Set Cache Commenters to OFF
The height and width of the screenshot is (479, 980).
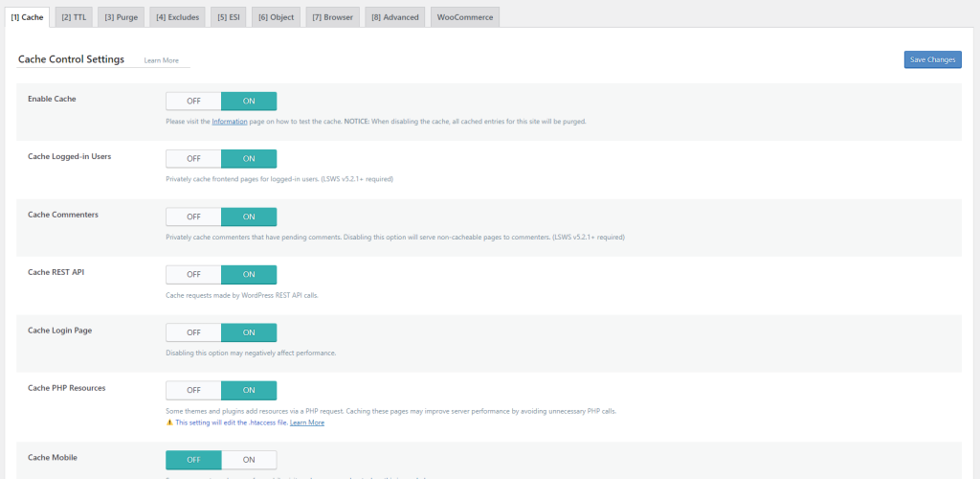(193, 217)
